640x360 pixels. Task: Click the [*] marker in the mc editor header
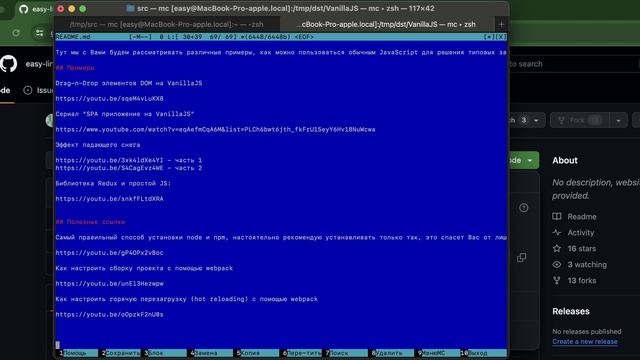(x=489, y=37)
